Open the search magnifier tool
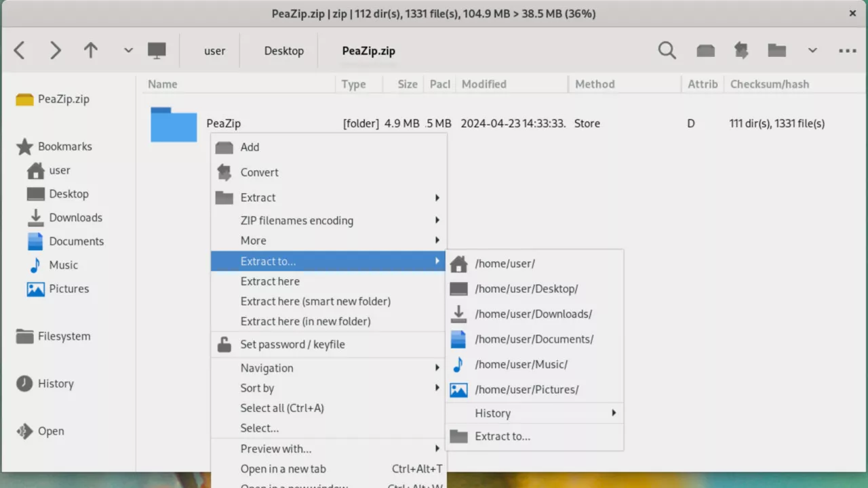This screenshot has width=868, height=488. (x=667, y=51)
